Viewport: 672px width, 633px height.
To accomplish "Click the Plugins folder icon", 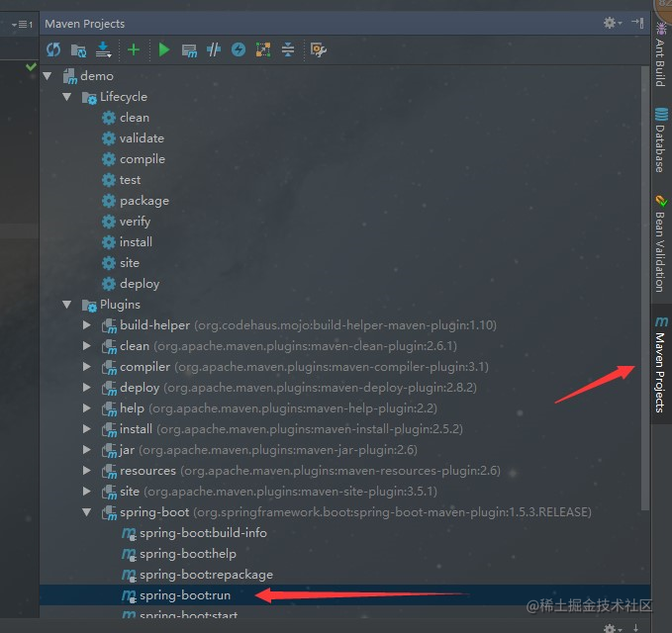I will [x=89, y=306].
